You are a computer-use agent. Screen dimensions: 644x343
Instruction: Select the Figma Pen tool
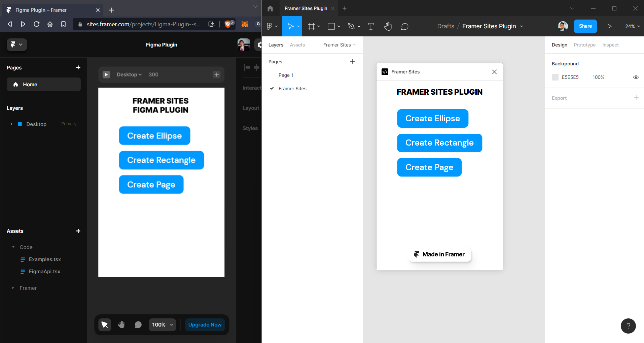(351, 26)
